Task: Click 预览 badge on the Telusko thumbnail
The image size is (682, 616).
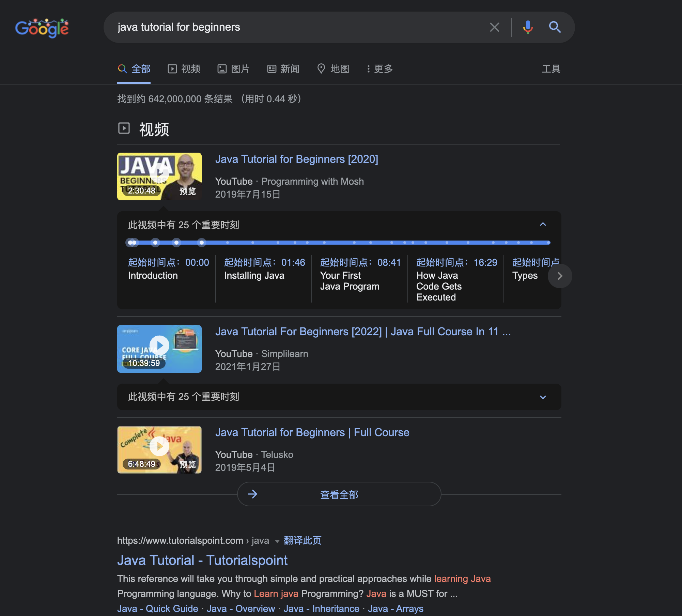Action: click(188, 464)
